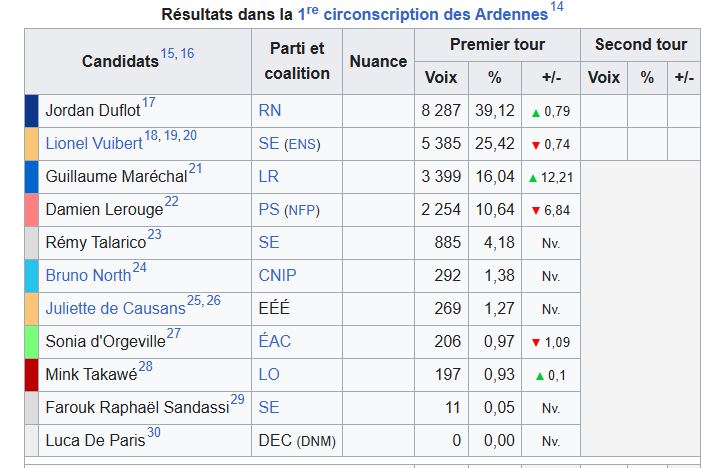This screenshot has width=702, height=468.
Task: Click the ÉAC party link
Action: coord(275,341)
